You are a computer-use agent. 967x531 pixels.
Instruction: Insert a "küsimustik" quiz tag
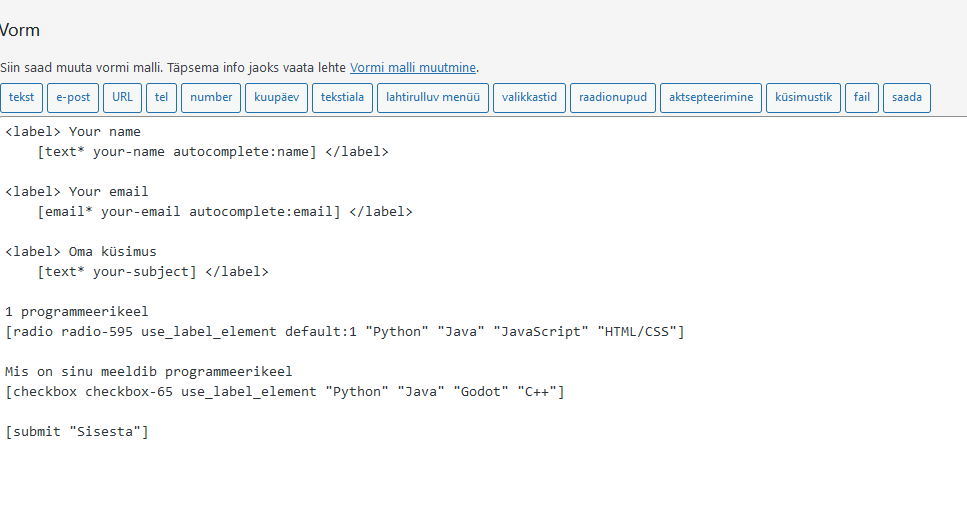click(803, 98)
